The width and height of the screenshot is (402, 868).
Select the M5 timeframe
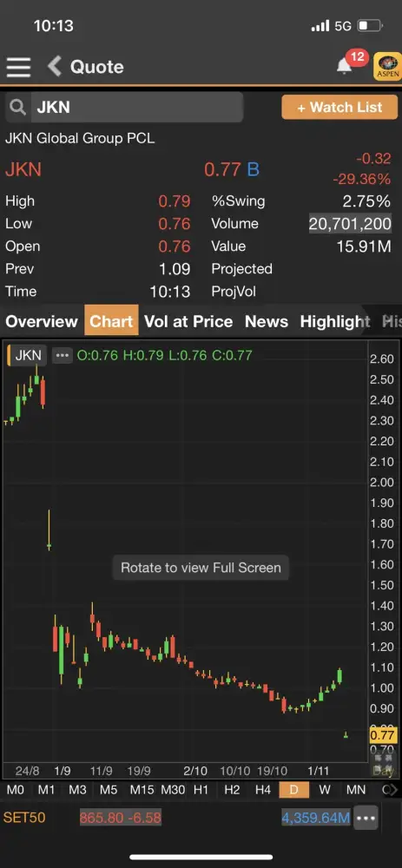point(109,789)
